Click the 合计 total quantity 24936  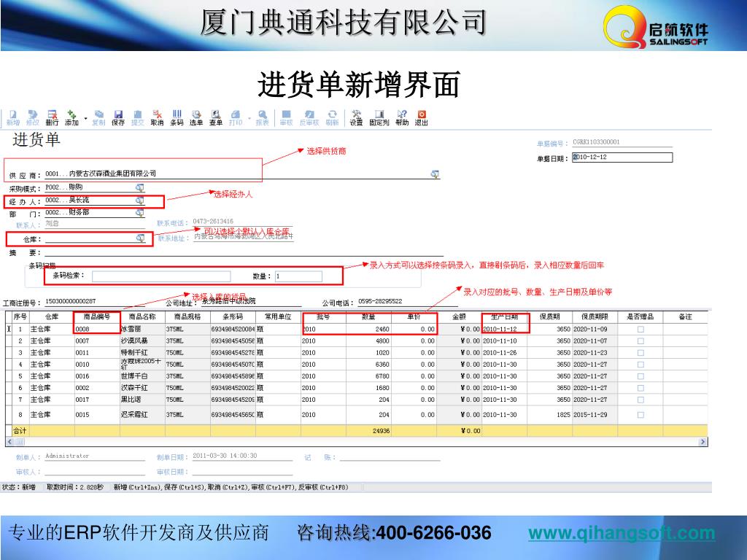click(x=368, y=431)
